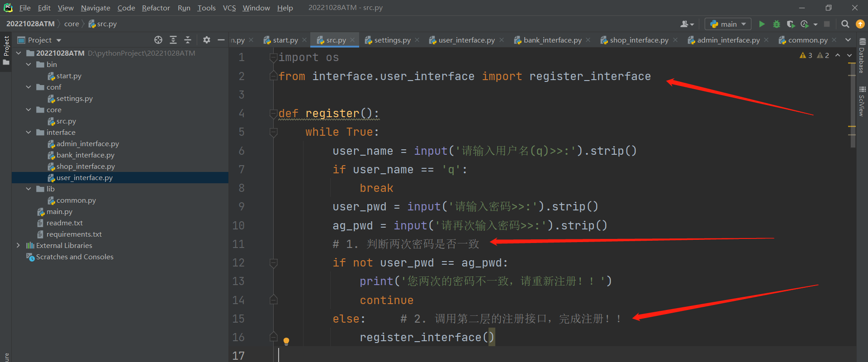Open Scratches and Consoles node
The image size is (868, 362).
pyautogui.click(x=75, y=257)
